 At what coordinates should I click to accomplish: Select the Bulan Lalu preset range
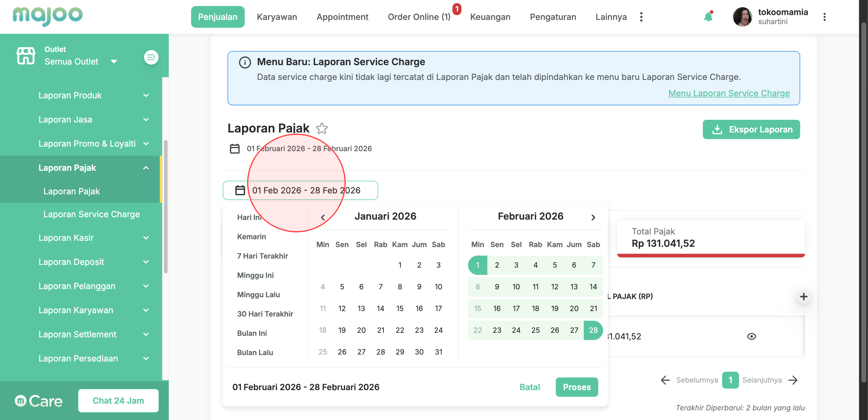[x=255, y=352]
